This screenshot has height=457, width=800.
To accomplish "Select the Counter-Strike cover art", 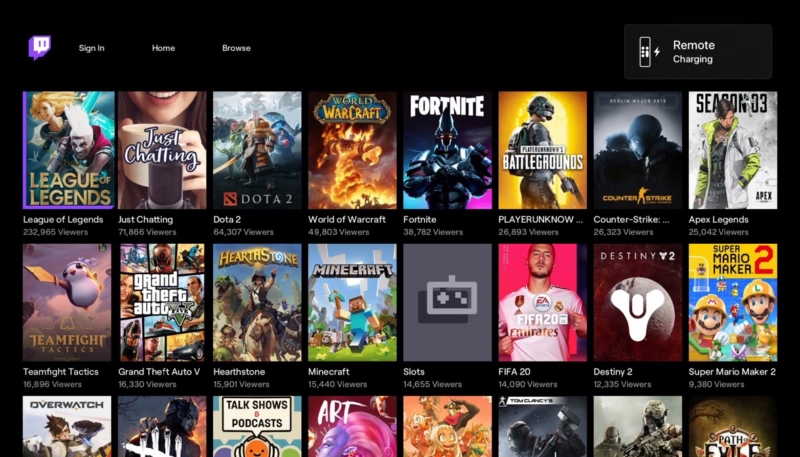I will (x=638, y=150).
